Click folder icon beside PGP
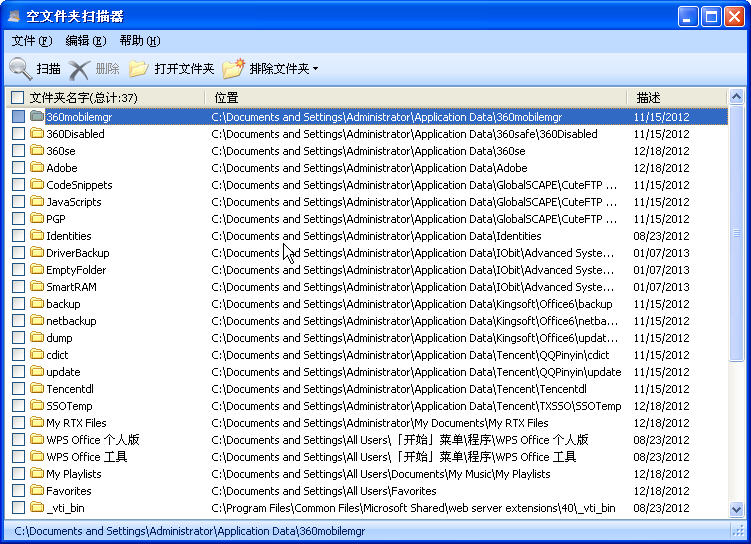Viewport: 751px width, 544px height. click(37, 218)
